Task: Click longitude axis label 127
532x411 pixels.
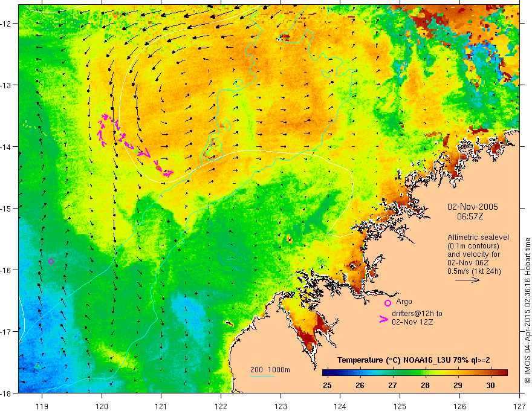Action: coord(519,407)
